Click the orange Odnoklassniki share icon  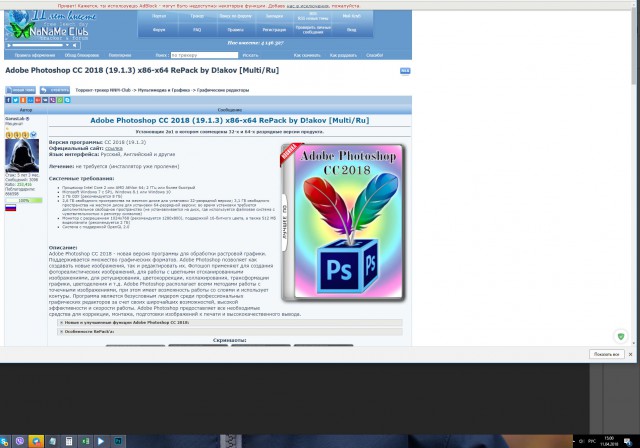tap(23, 100)
